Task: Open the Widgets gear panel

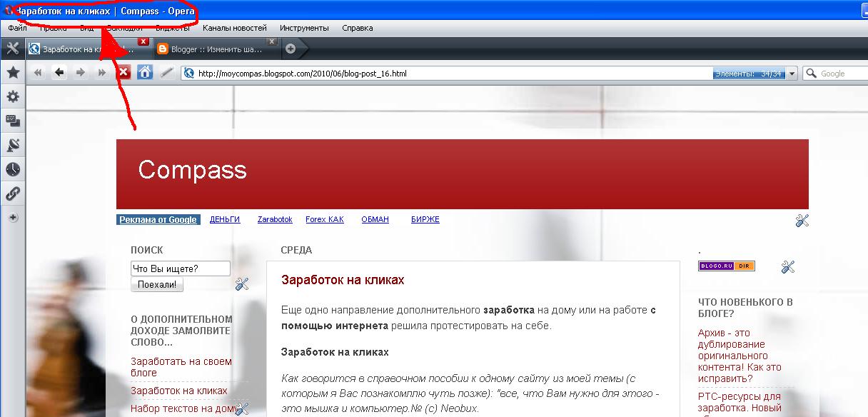Action: coord(12,97)
